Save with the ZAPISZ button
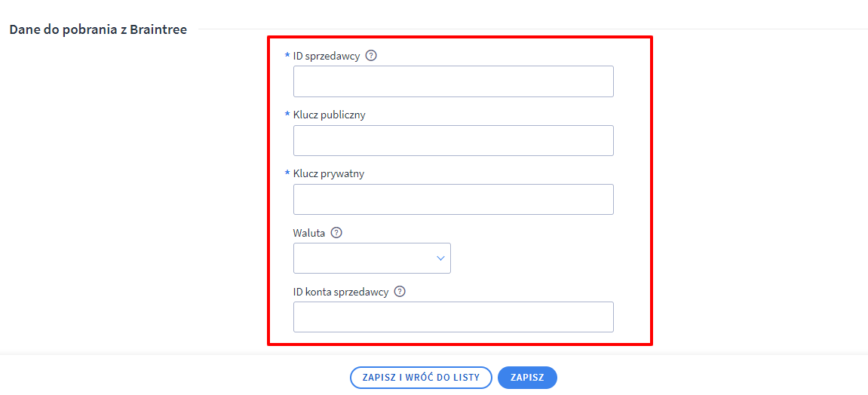This screenshot has height=395, width=868. (x=527, y=378)
